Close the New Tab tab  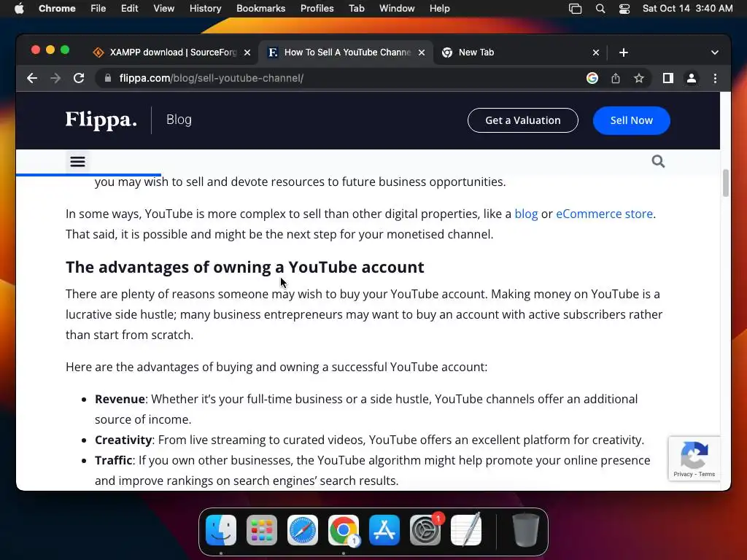596,52
